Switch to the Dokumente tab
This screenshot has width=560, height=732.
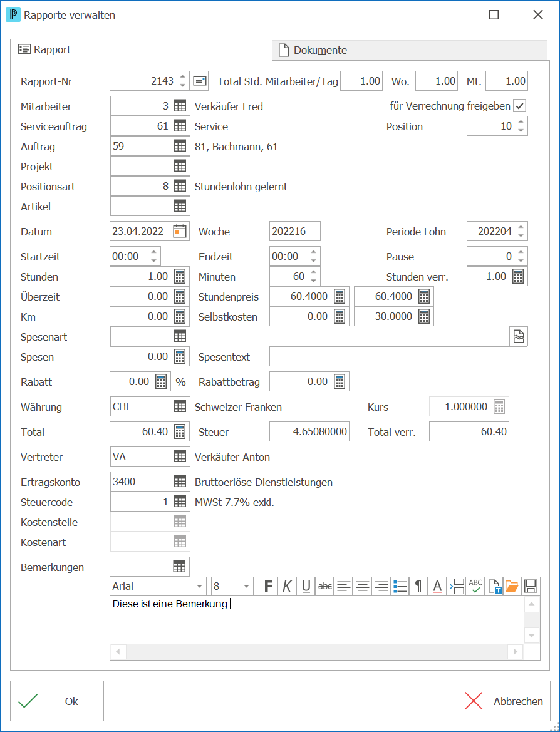(409, 50)
